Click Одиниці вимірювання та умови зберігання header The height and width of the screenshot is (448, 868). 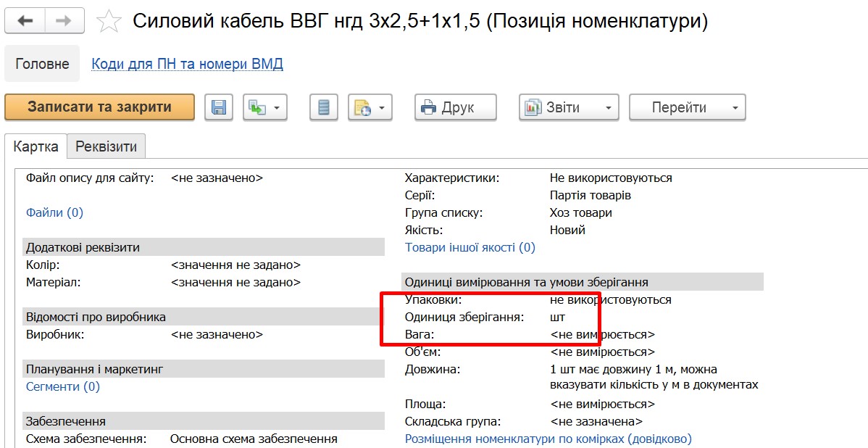click(x=583, y=282)
